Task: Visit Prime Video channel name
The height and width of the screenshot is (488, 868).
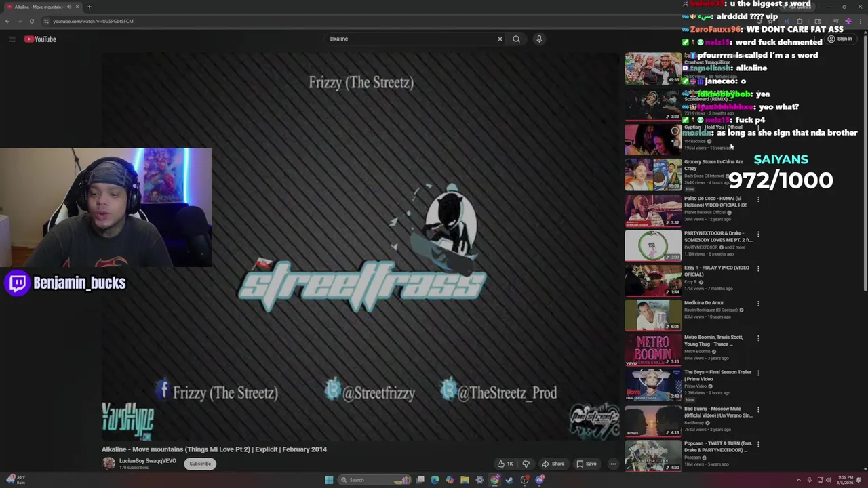Action: (694, 386)
